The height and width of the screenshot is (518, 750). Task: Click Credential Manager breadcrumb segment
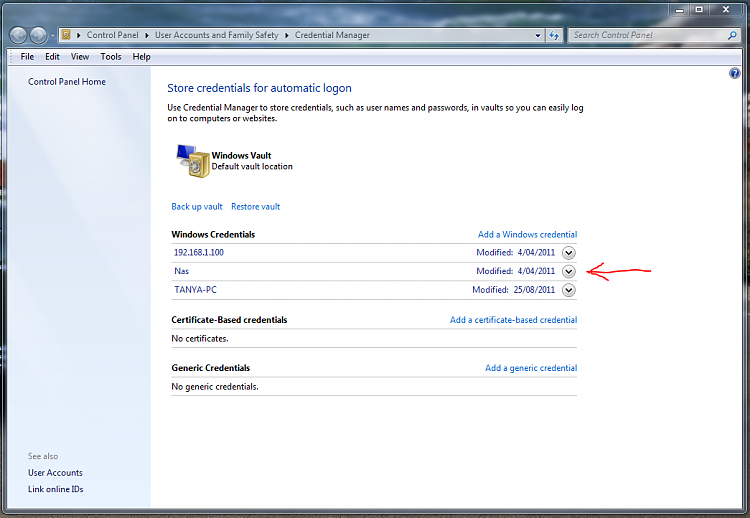(332, 35)
